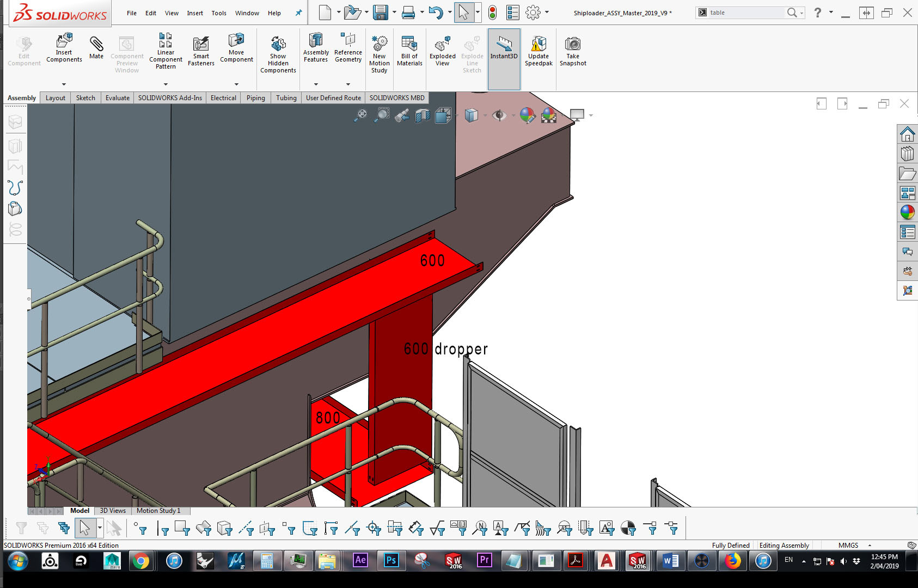Open the File menu
Screen dimensions: 918x588
132,13
